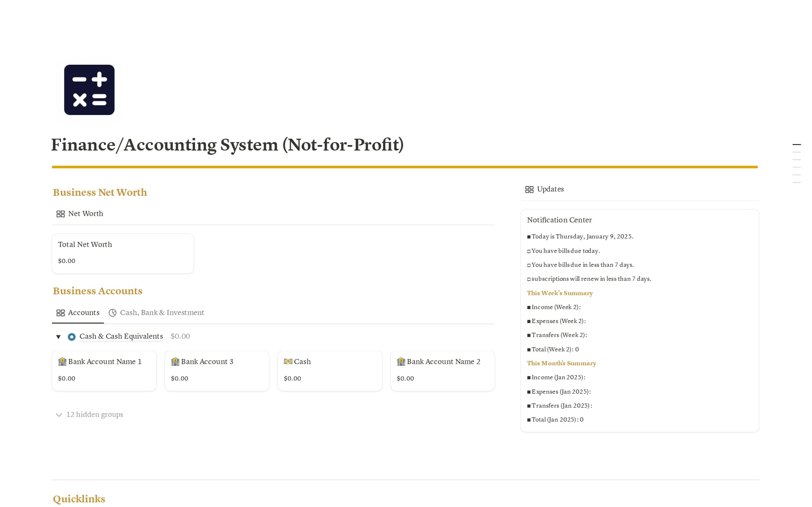The image size is (812, 507).
Task: Collapse the Cash & Cash Equivalents group
Action: click(x=58, y=337)
